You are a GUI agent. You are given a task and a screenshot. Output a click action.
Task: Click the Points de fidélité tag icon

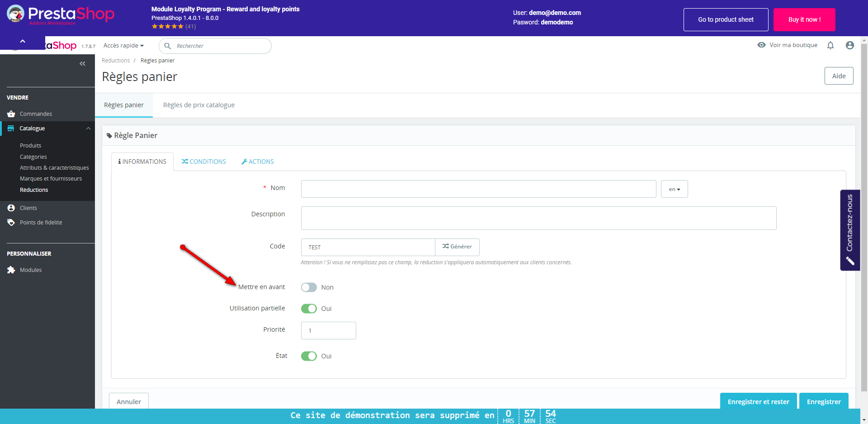coord(11,222)
